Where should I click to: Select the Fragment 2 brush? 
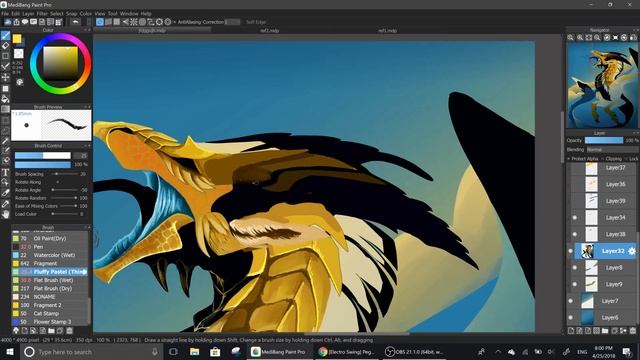click(49, 305)
